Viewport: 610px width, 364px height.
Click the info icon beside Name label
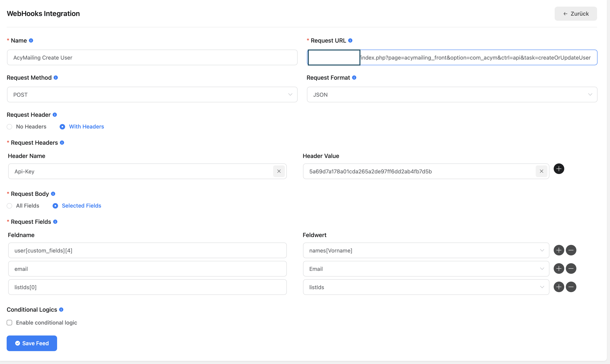(31, 40)
